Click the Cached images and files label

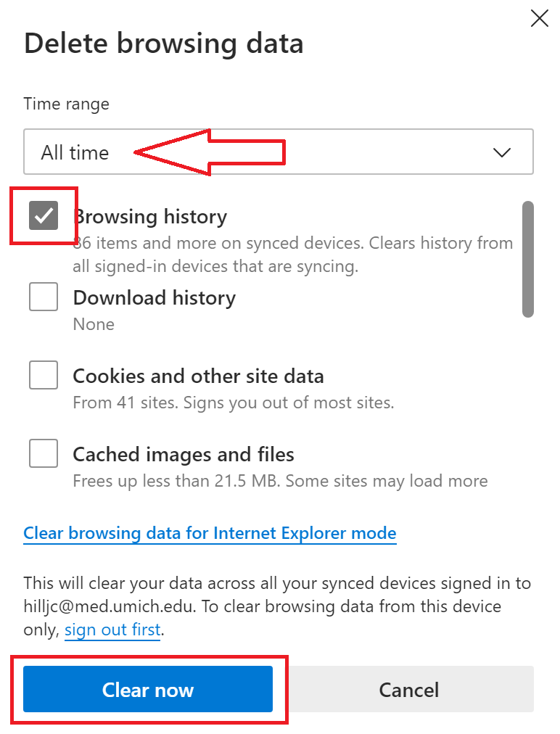click(x=184, y=454)
